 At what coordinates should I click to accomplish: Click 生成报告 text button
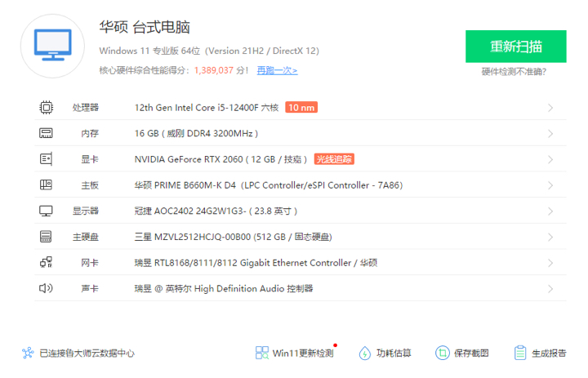tap(549, 354)
